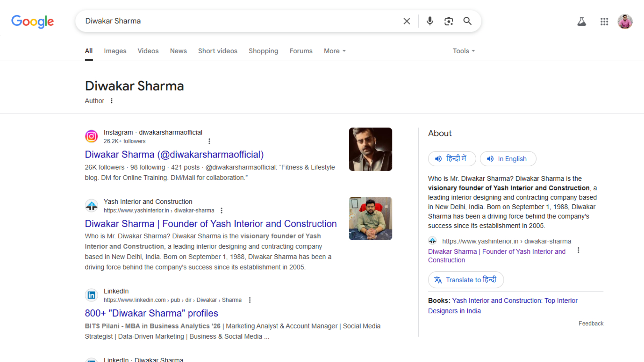Open the Google account profile avatar
Image resolution: width=644 pixels, height=362 pixels.
pyautogui.click(x=625, y=22)
